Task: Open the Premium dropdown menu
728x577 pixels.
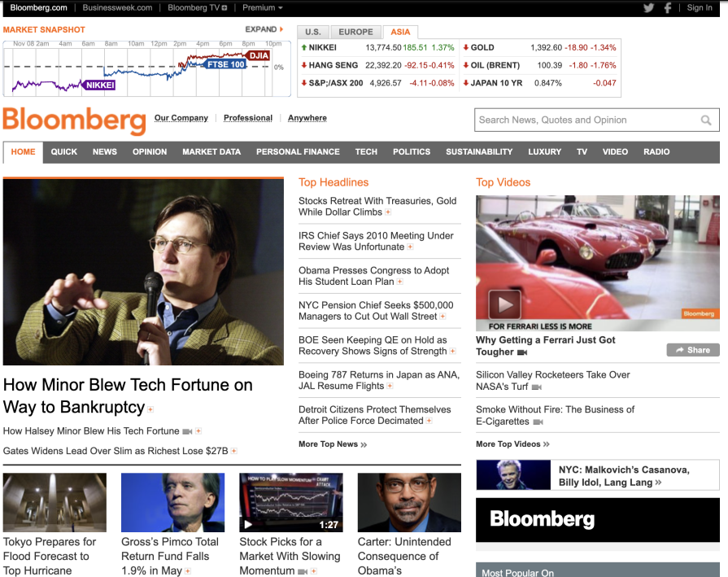Action: [263, 8]
